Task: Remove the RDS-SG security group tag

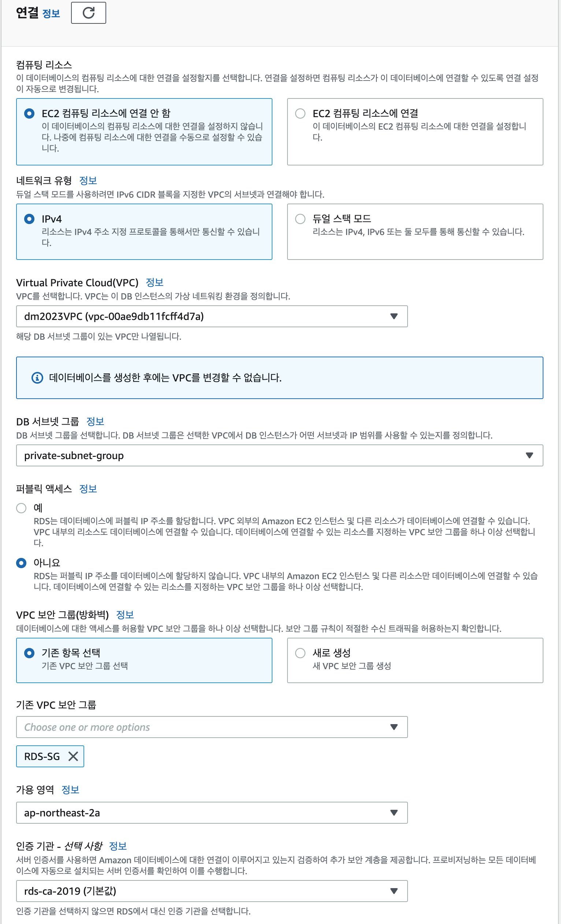Action: click(73, 756)
